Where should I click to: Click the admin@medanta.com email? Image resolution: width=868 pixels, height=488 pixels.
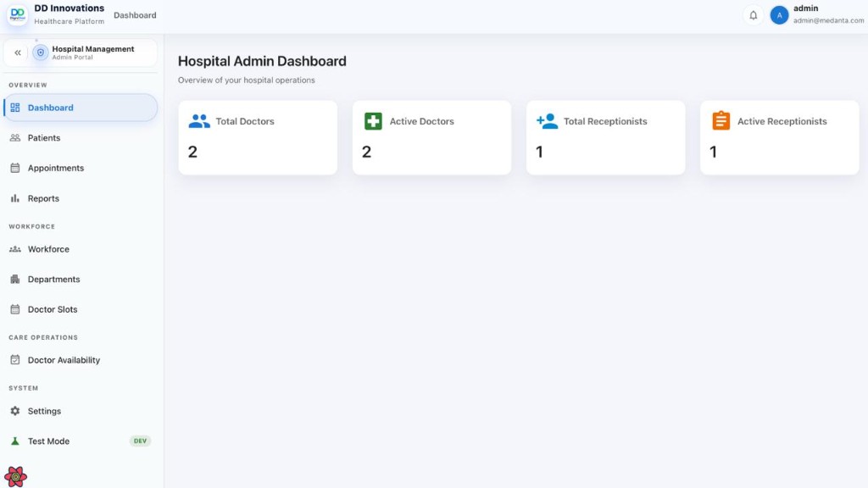(x=828, y=20)
